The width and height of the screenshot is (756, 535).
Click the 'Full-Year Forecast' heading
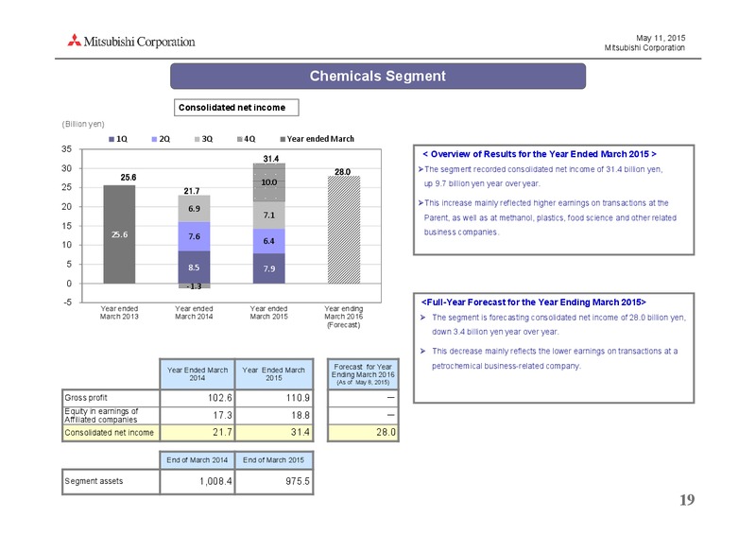pos(534,302)
